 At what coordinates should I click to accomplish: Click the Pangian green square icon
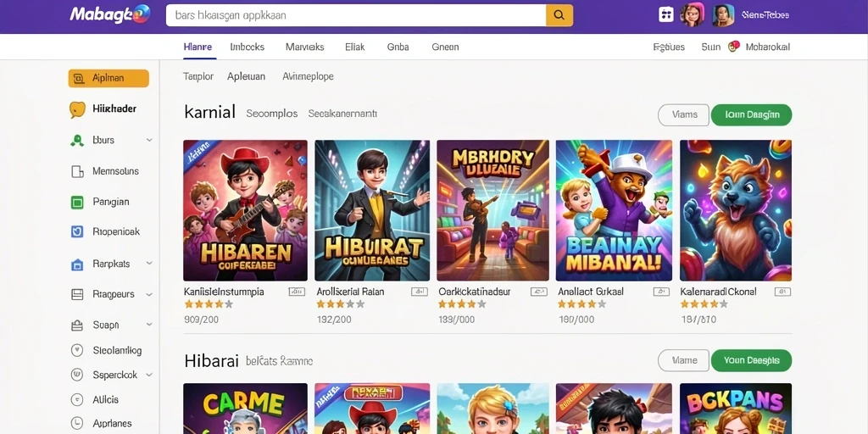(77, 202)
